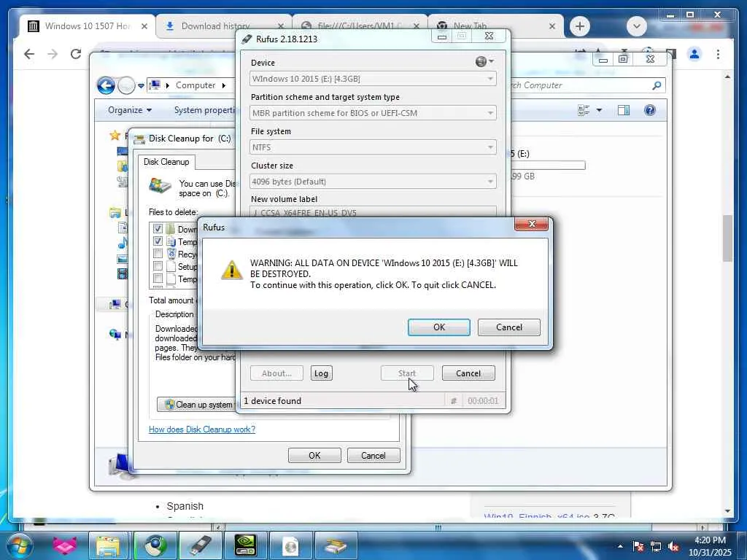Open Explorer recent locations dropdown arrow

pos(141,86)
